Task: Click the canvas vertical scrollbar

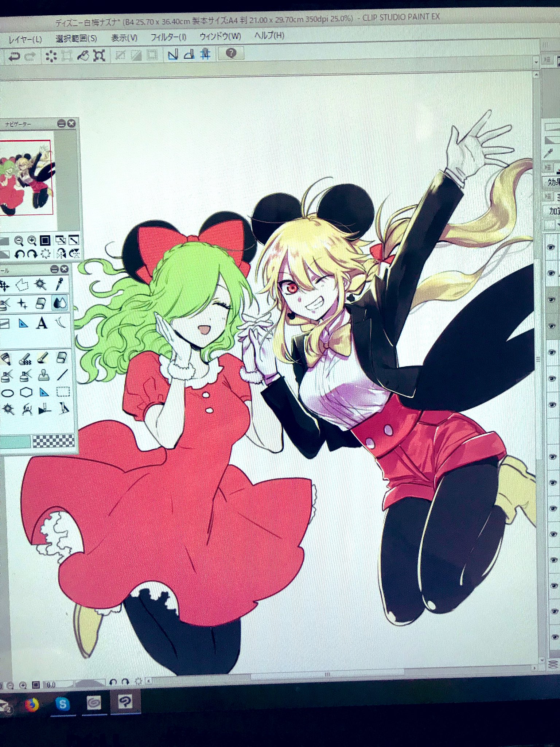Action: click(538, 359)
